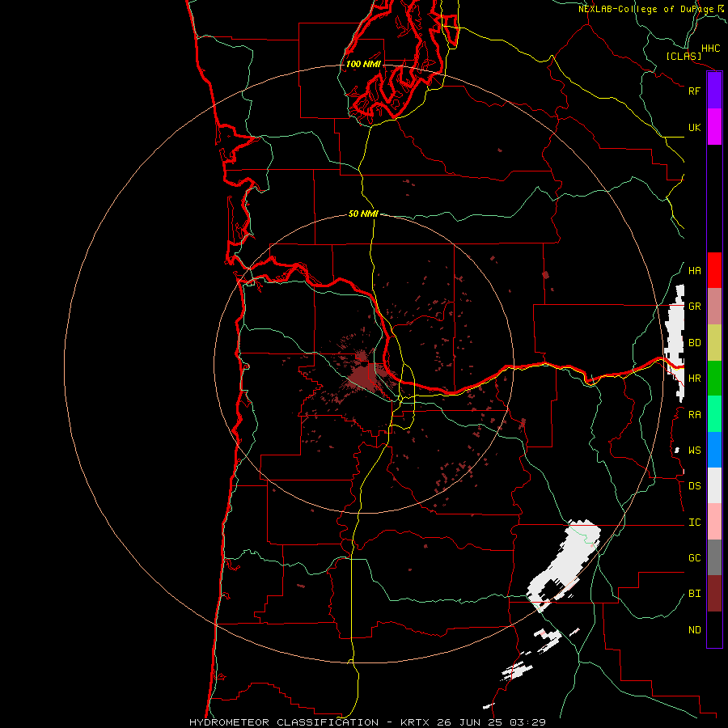Click the ND legend label
Viewport: 728px width, 728px height.
(x=694, y=630)
